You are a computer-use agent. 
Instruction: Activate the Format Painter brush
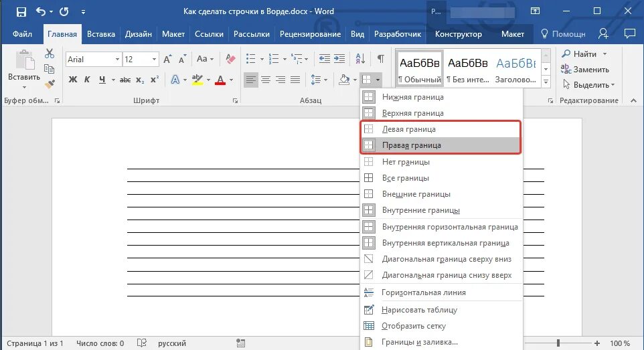(50, 84)
